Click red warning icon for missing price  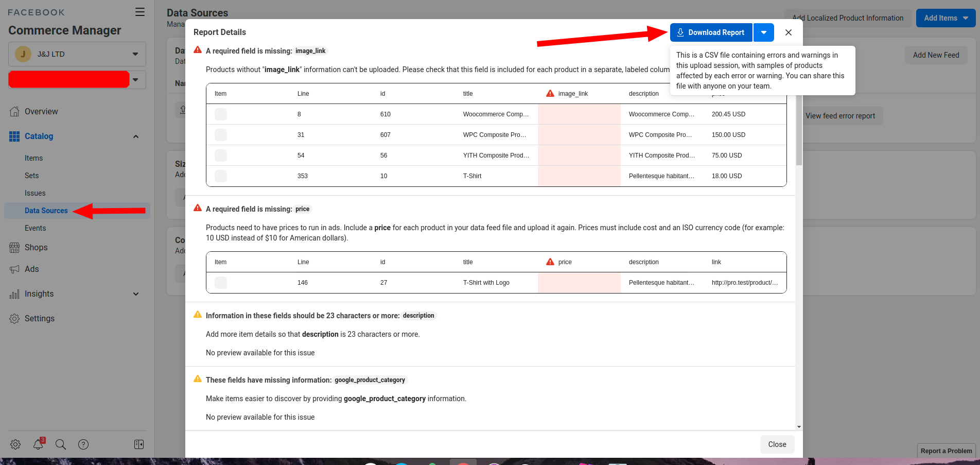point(198,208)
